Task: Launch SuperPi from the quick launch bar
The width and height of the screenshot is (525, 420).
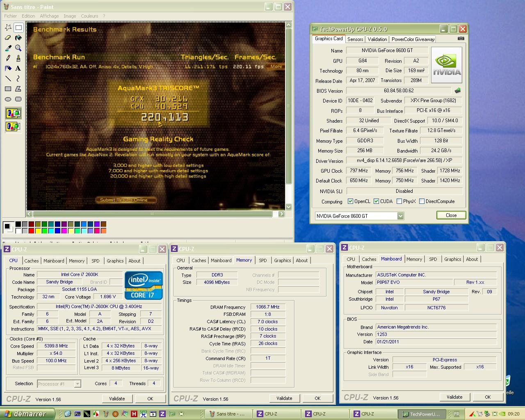Action: (x=143, y=414)
